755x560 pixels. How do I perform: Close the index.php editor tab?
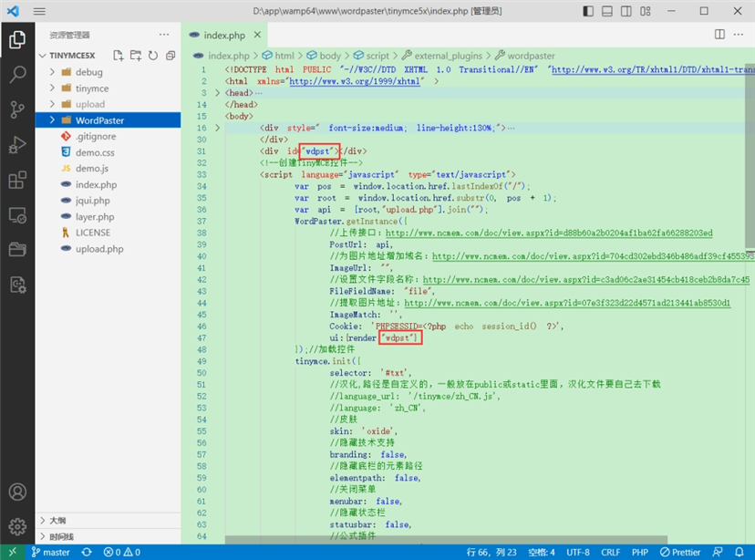[x=258, y=35]
